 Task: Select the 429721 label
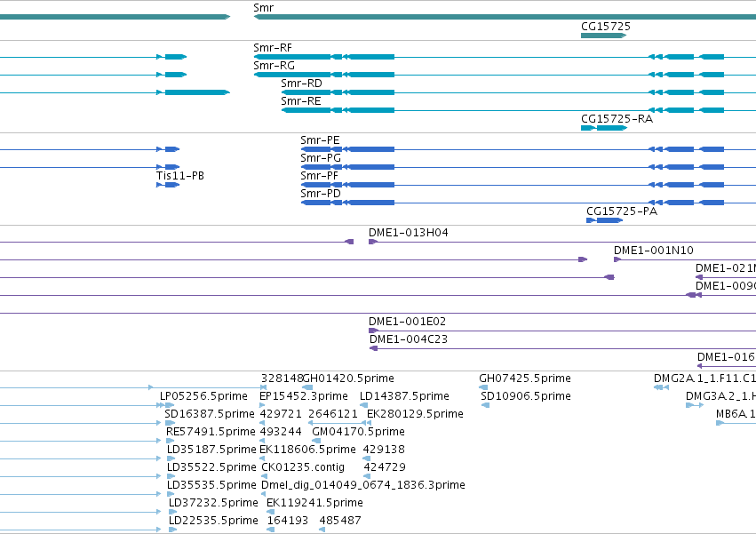point(281,414)
